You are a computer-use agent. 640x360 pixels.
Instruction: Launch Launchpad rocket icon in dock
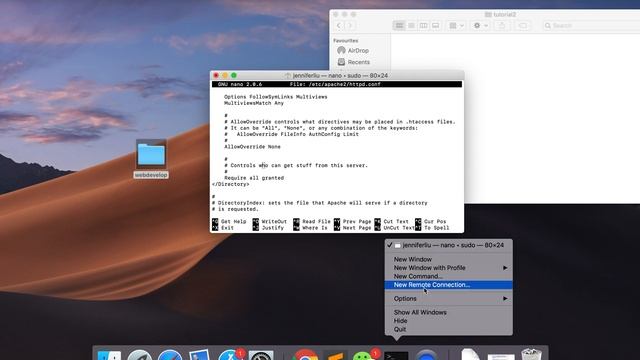pos(140,355)
